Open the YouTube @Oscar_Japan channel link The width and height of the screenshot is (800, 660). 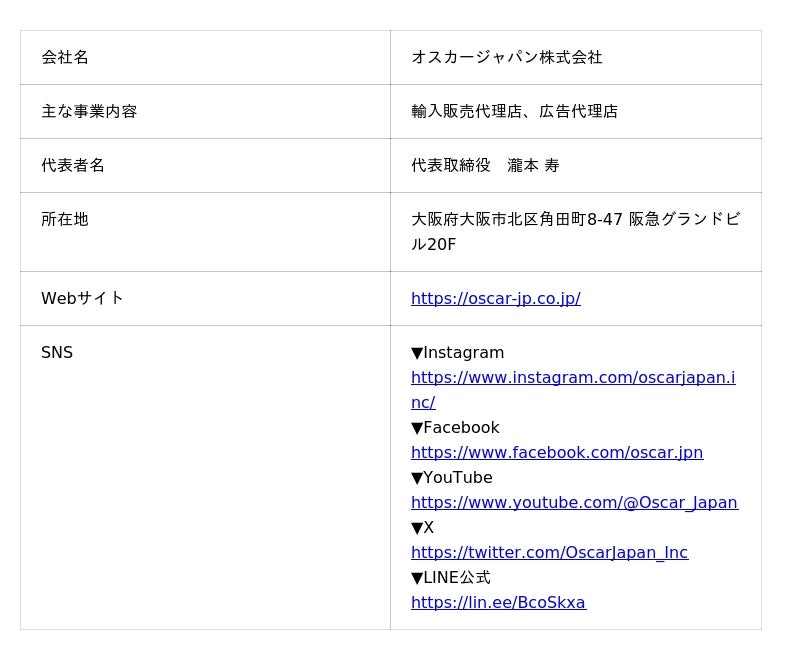tap(573, 503)
